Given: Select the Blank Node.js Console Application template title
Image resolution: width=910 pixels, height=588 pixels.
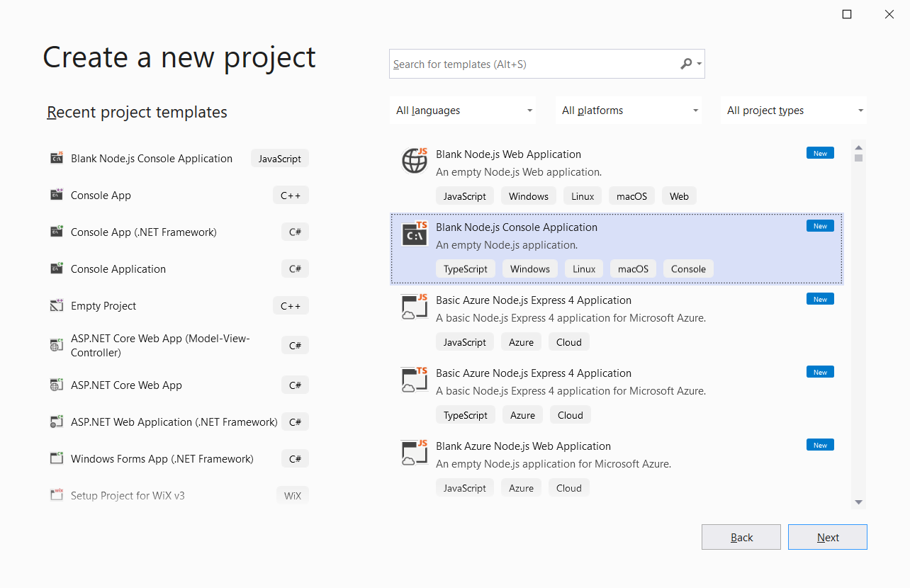Looking at the screenshot, I should [517, 227].
